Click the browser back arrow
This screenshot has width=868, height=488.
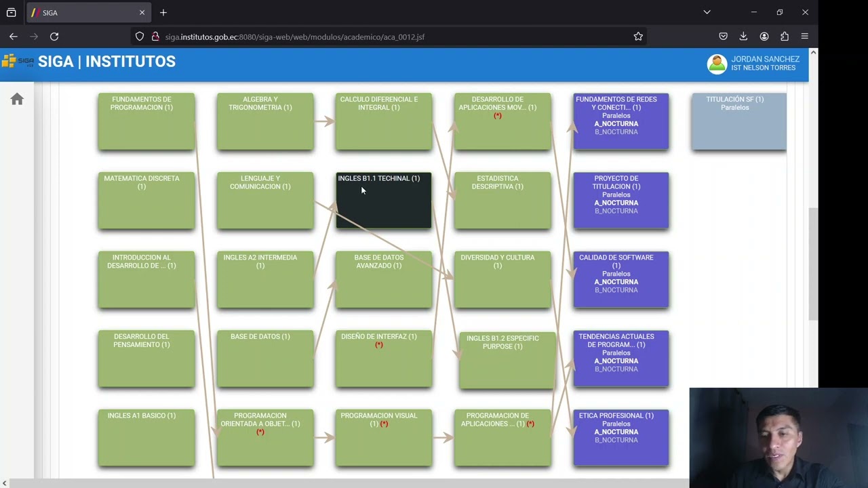pyautogui.click(x=14, y=37)
